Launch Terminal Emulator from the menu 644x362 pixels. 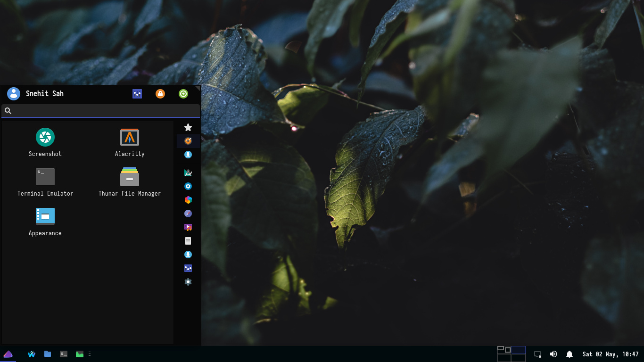[x=45, y=182]
